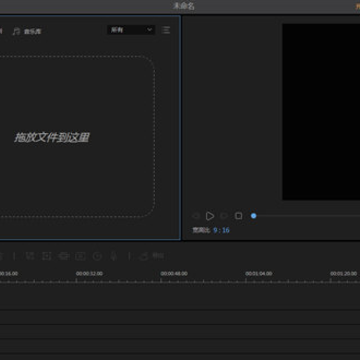Screen dimensions: 360x360
Task: Select the Crop tool in timeline toolbar
Action: 30,256
